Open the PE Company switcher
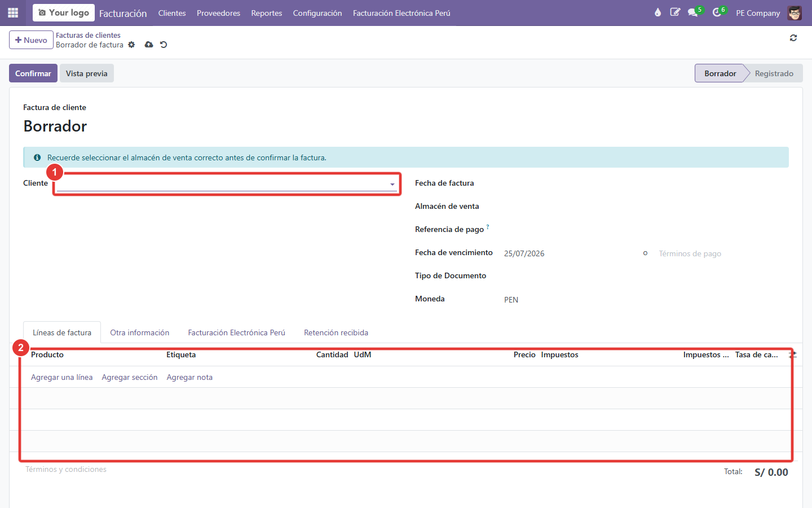The image size is (812, 508). coord(758,13)
